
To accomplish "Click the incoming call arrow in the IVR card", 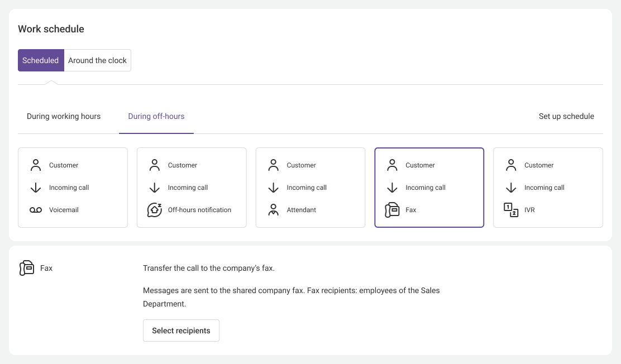I will coord(511,188).
